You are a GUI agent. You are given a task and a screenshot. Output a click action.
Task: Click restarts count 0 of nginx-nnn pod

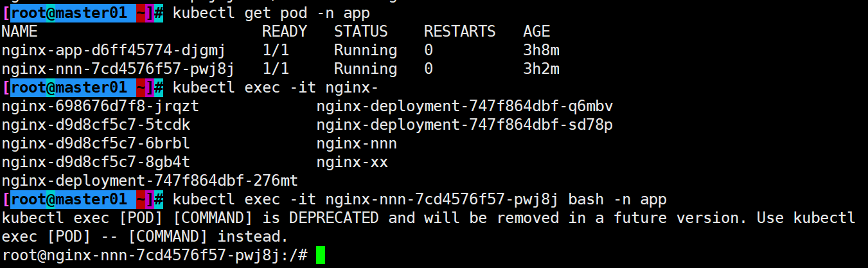pyautogui.click(x=429, y=69)
